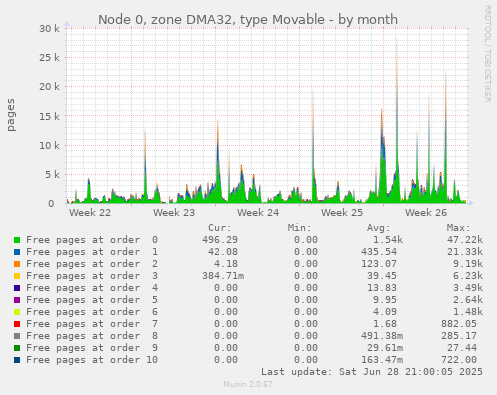Click the lime order 6 legend swatch
This screenshot has width=497, height=395.
click(17, 312)
